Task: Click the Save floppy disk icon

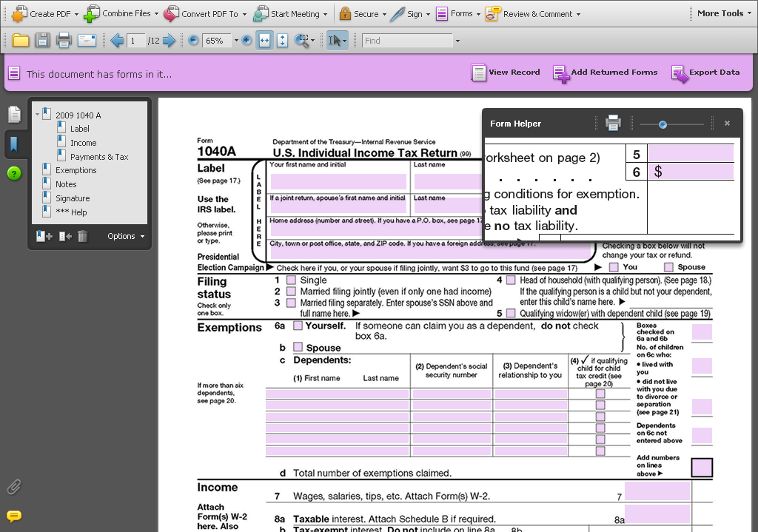Action: tap(43, 41)
